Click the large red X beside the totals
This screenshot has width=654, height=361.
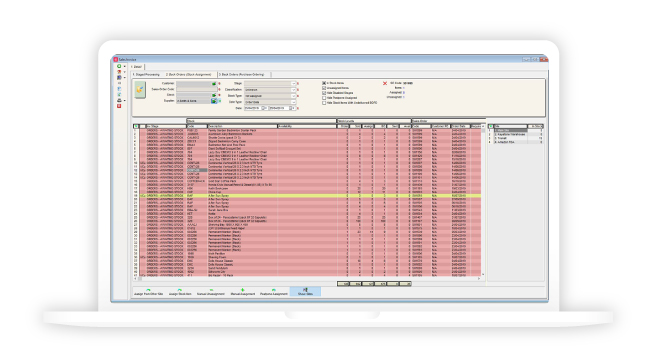click(x=385, y=83)
